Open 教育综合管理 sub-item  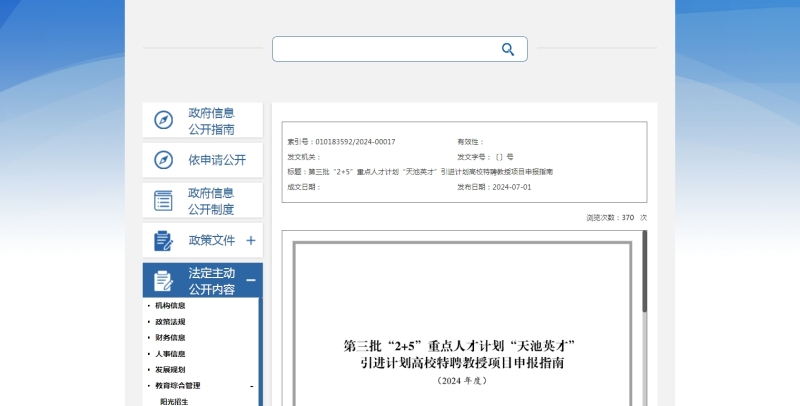(178, 386)
